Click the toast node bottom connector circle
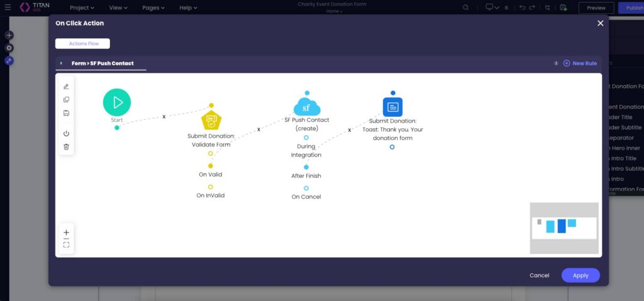This screenshot has height=301, width=644. pyautogui.click(x=392, y=147)
